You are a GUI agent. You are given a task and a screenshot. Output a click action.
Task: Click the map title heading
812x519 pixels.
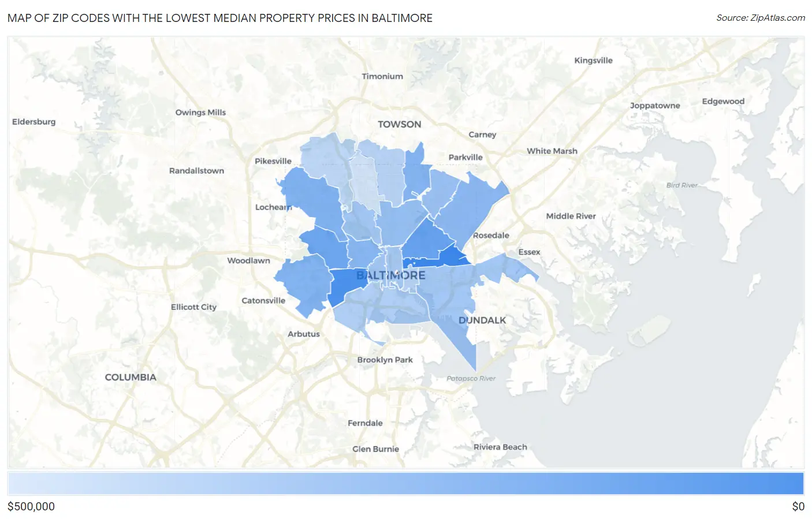pyautogui.click(x=220, y=18)
